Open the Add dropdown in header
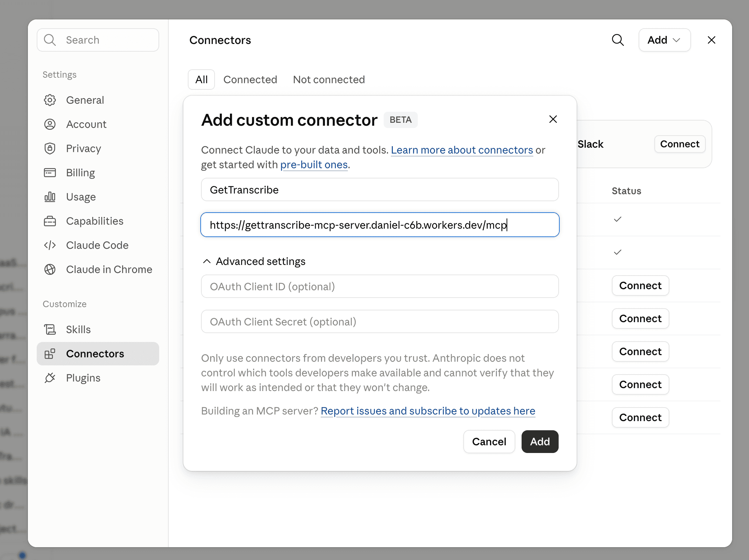The image size is (749, 560). pos(665,40)
